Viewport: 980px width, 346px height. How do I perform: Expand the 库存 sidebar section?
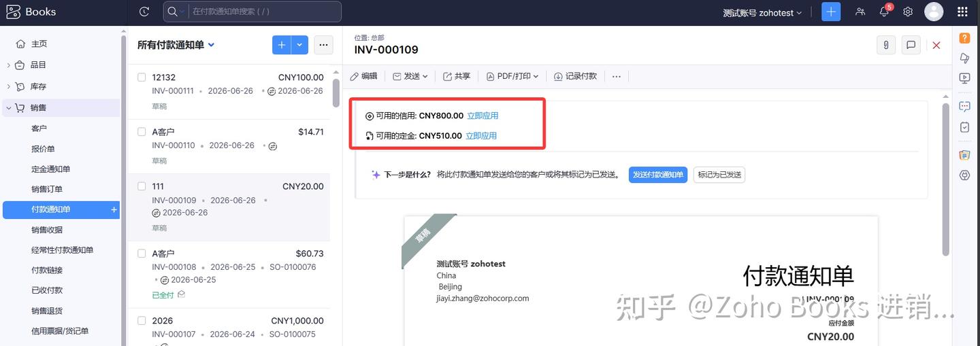(9, 87)
